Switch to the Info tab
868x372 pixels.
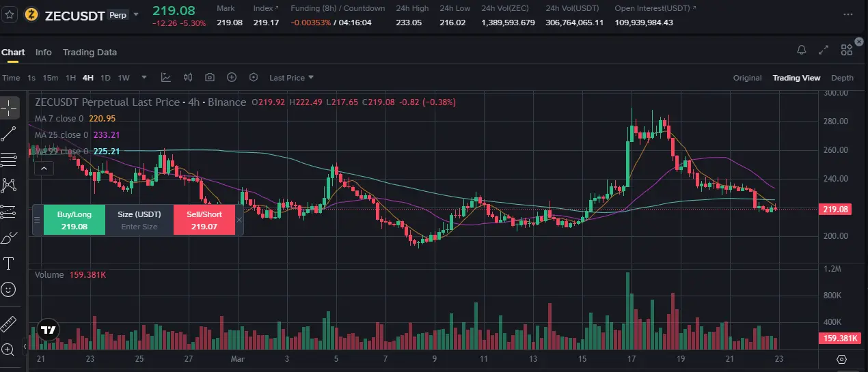tap(43, 52)
